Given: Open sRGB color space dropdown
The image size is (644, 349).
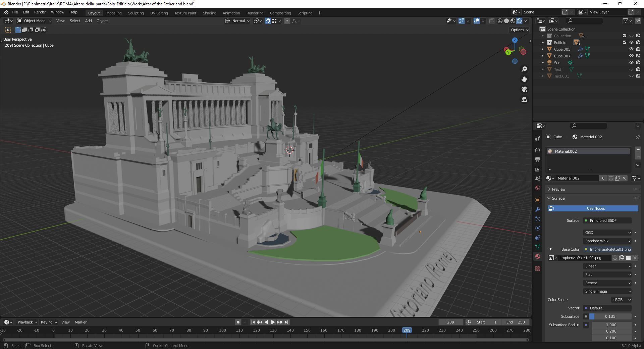Looking at the screenshot, I should 621,300.
